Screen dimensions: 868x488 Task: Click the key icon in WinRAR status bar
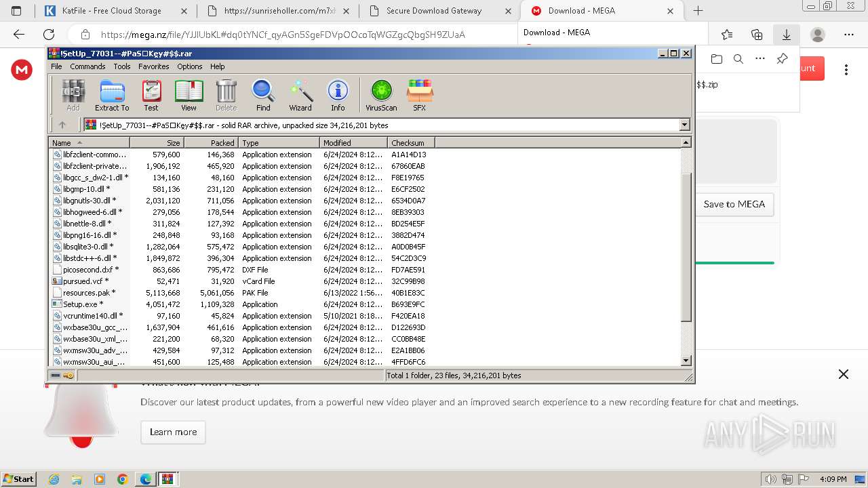click(68, 375)
